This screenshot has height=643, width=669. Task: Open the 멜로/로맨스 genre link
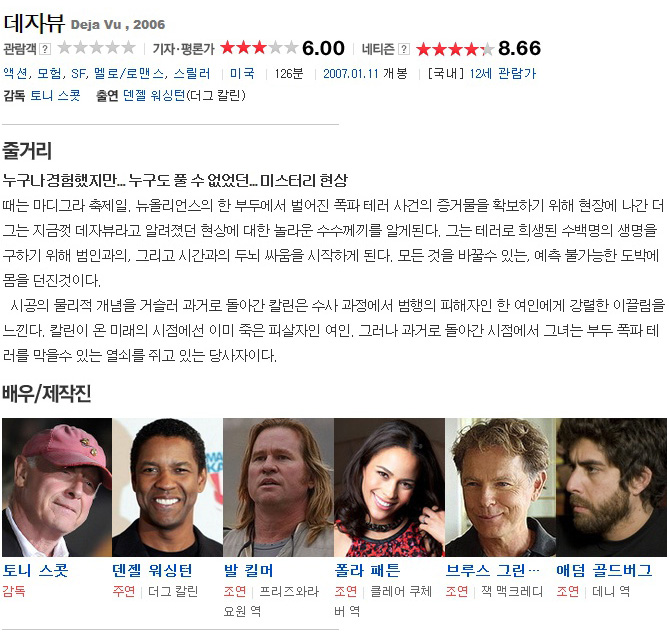click(129, 74)
